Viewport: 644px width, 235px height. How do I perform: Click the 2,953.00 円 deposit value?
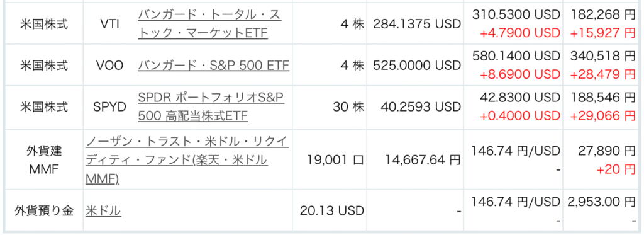click(602, 202)
